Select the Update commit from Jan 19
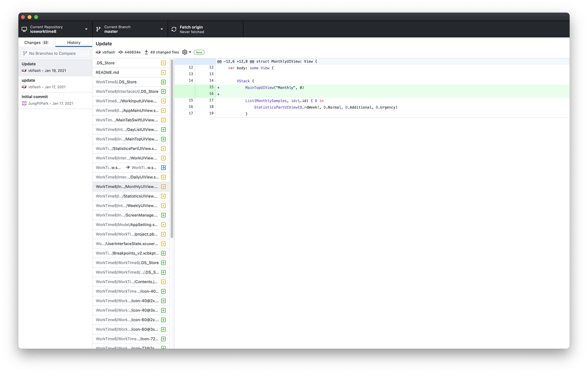This screenshot has width=588, height=373. [55, 68]
